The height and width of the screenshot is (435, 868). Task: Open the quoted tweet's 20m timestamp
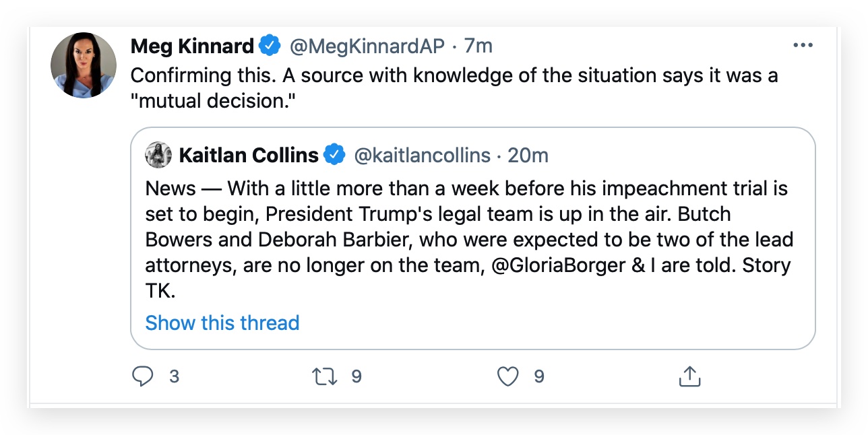pyautogui.click(x=528, y=155)
